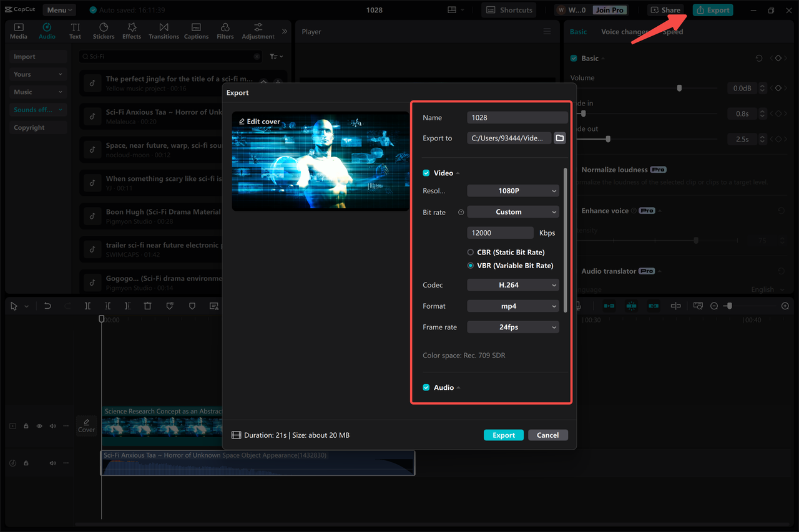Click the filter icon beside search box

pyautogui.click(x=276, y=56)
